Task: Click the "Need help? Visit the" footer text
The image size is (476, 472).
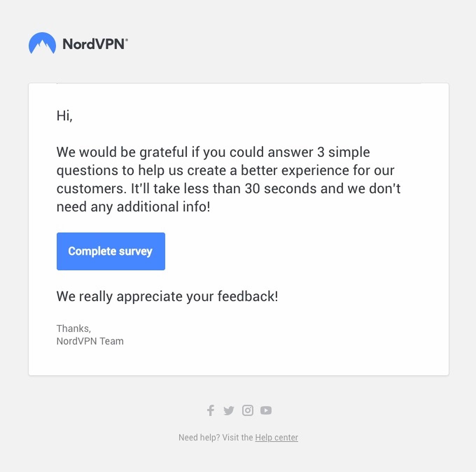Action: pyautogui.click(x=216, y=437)
